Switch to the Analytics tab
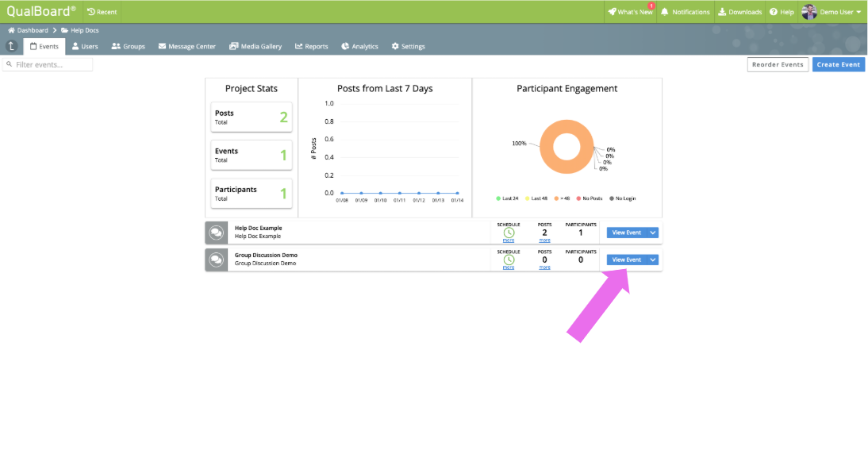Image resolution: width=868 pixels, height=450 pixels. coord(360,47)
